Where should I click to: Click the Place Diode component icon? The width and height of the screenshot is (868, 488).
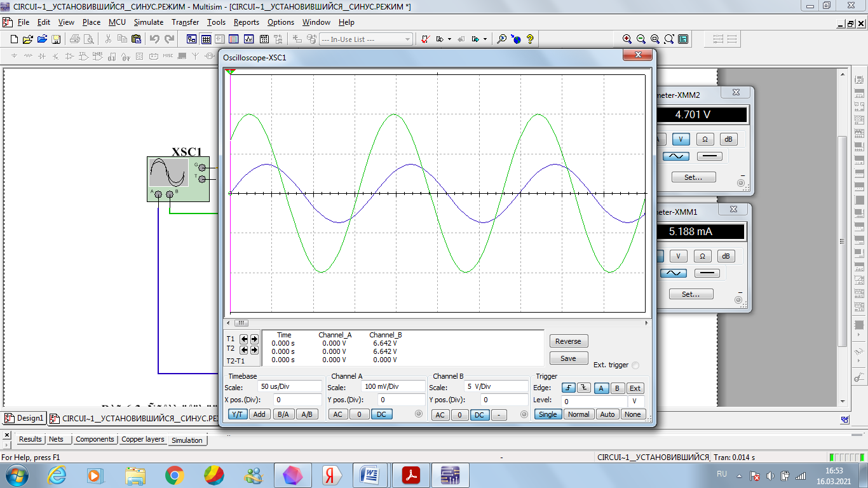click(42, 56)
